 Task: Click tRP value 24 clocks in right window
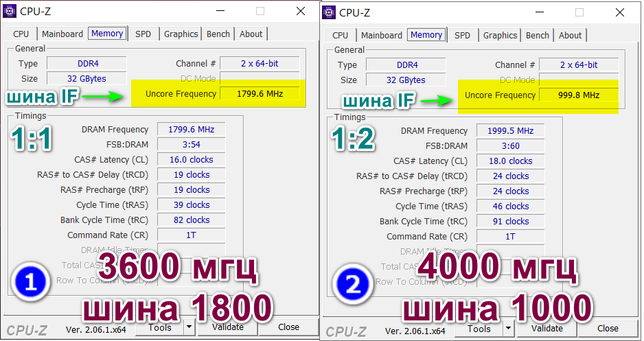pyautogui.click(x=511, y=191)
